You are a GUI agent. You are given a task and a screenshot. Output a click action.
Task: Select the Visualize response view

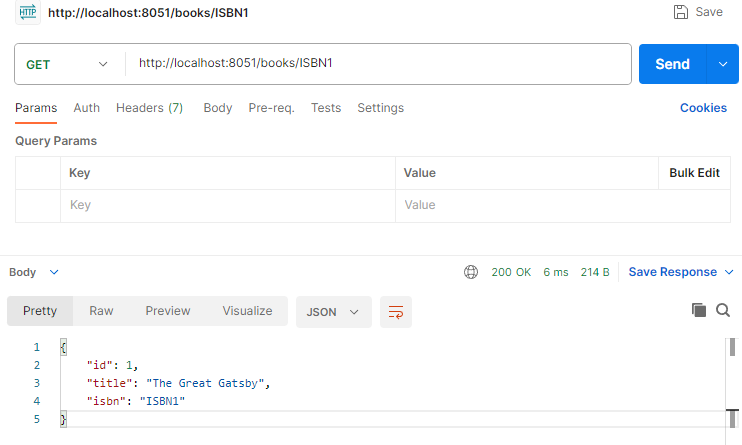pos(247,311)
